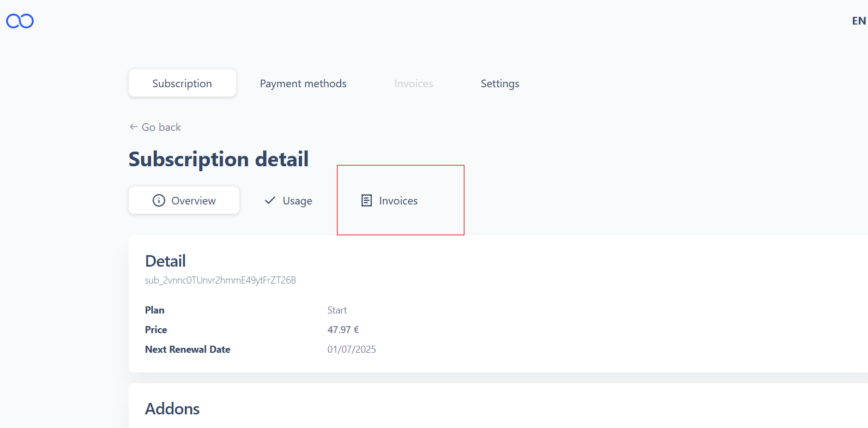This screenshot has height=428, width=868.
Task: Click the Start plan value
Action: pos(337,310)
